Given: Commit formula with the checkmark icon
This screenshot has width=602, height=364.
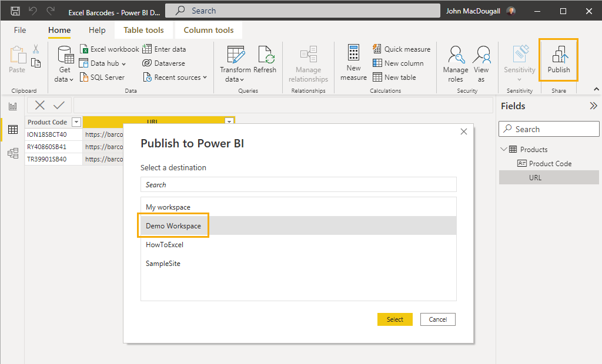Looking at the screenshot, I should (59, 105).
